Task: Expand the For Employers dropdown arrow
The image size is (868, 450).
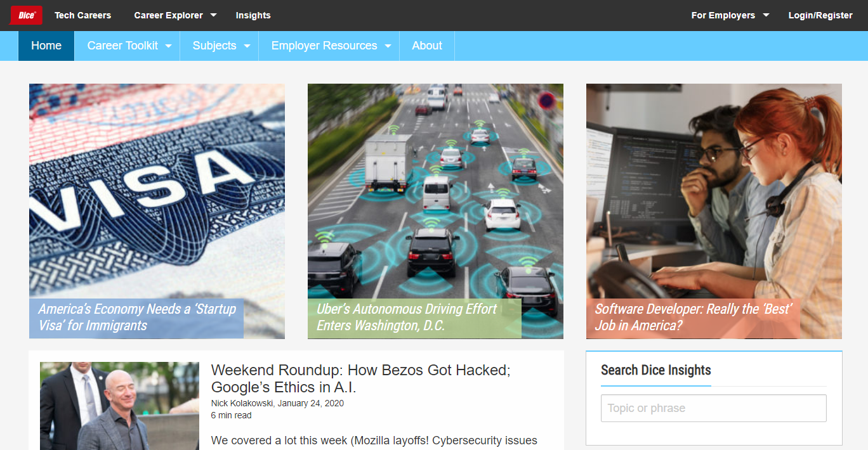Action: pyautogui.click(x=766, y=15)
